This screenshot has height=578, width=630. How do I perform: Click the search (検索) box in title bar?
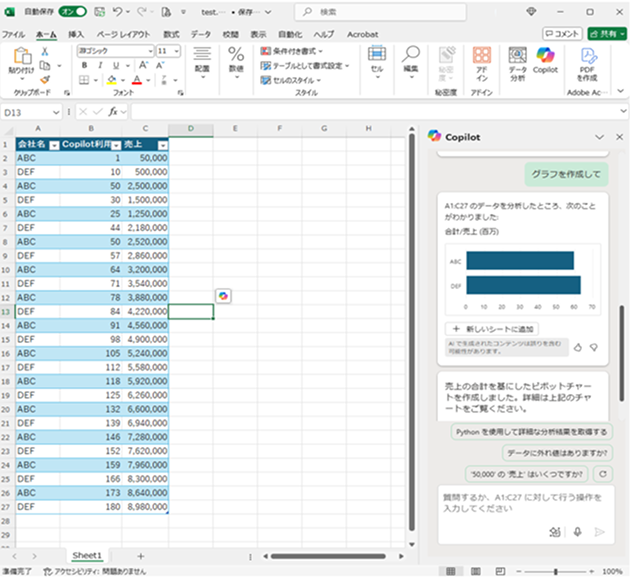pyautogui.click(x=380, y=12)
